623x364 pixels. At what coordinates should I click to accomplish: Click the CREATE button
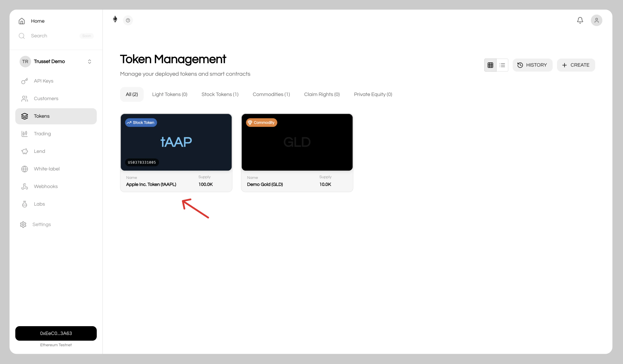click(x=576, y=65)
